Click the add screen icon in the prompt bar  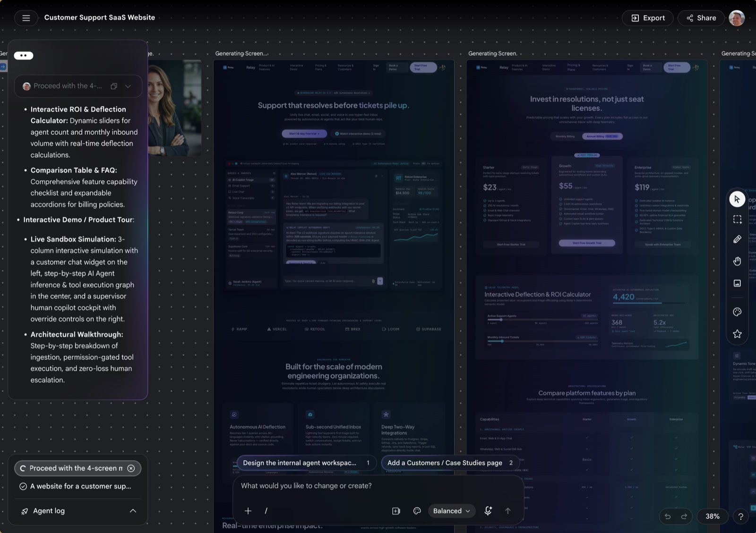[396, 511]
